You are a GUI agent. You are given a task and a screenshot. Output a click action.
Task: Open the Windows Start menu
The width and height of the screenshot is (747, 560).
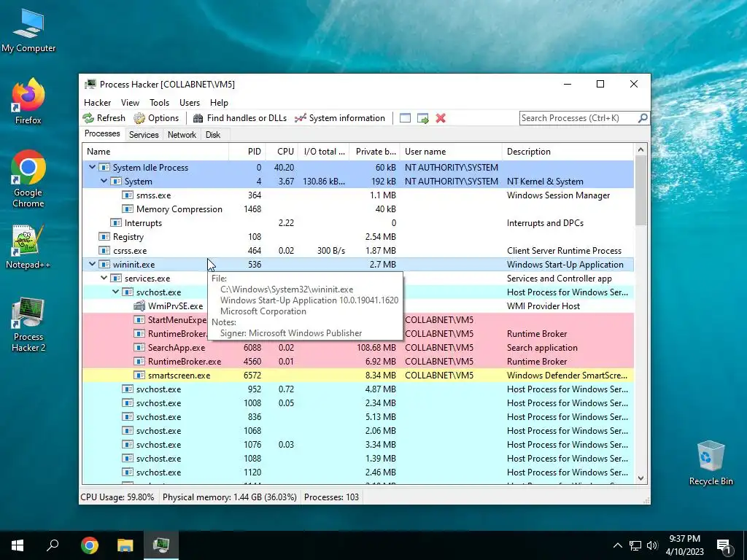[x=18, y=545]
